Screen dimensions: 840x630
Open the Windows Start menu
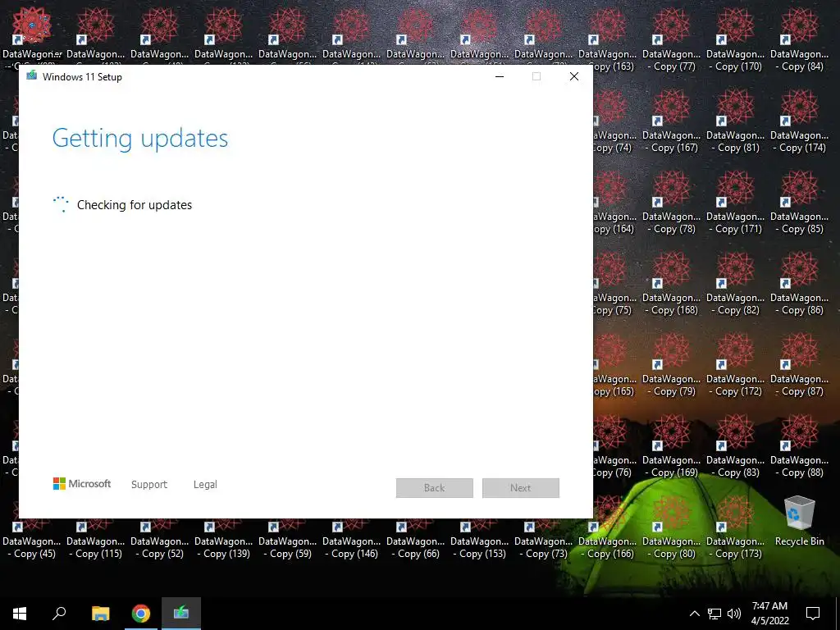coord(20,614)
